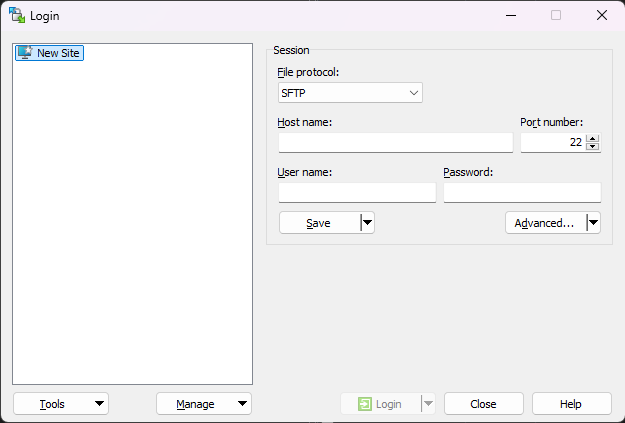The image size is (625, 423).
Task: Decrease port number with down arrow
Action: point(593,147)
